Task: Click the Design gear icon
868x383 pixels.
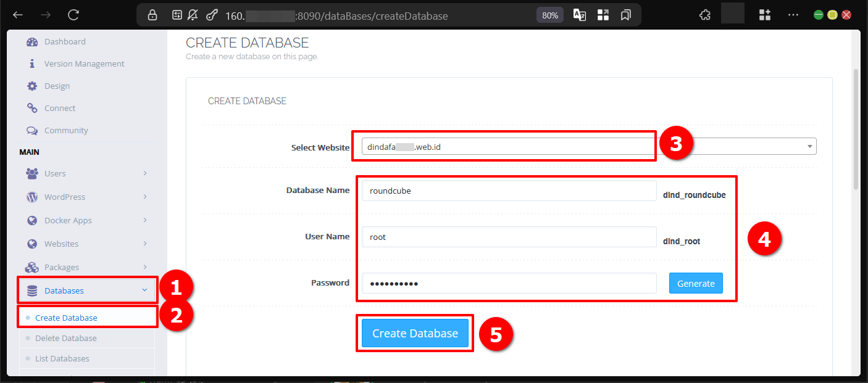Action: click(x=32, y=86)
